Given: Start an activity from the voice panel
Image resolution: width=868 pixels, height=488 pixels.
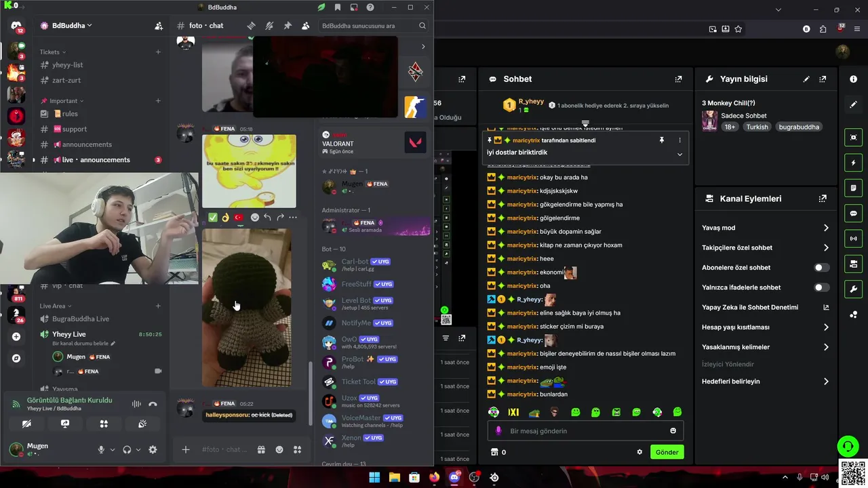Looking at the screenshot, I should pos(104,424).
